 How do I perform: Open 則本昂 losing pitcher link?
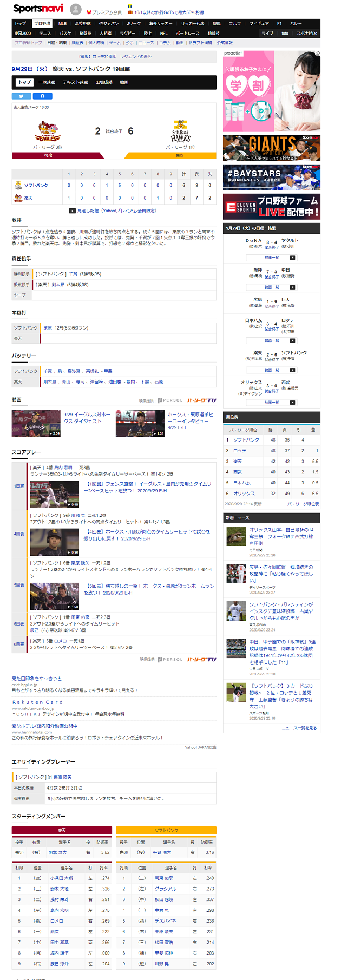[x=58, y=285]
